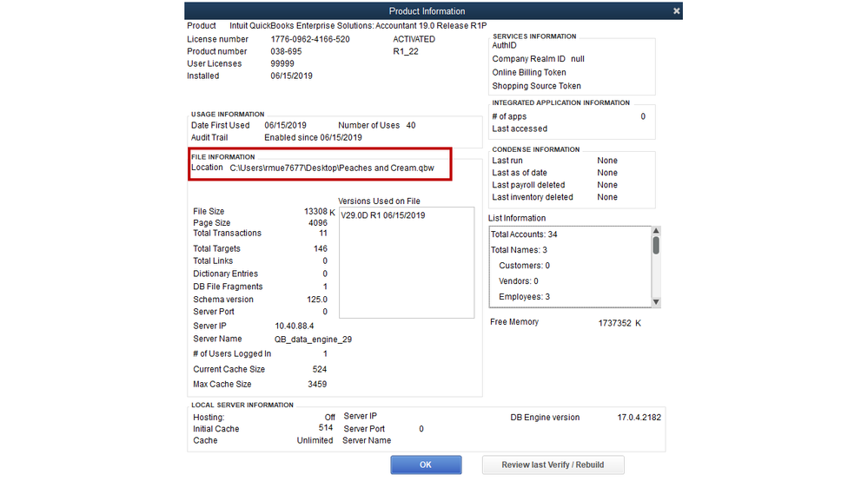Click V29.0D R1 06/15/2019 version entry
868x488 pixels.
coord(383,216)
